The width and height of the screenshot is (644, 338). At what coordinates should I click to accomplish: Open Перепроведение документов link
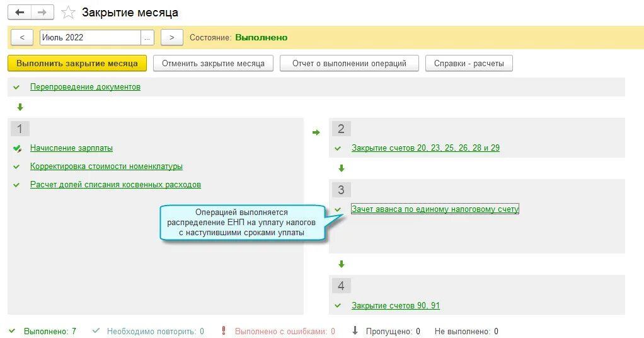[86, 87]
